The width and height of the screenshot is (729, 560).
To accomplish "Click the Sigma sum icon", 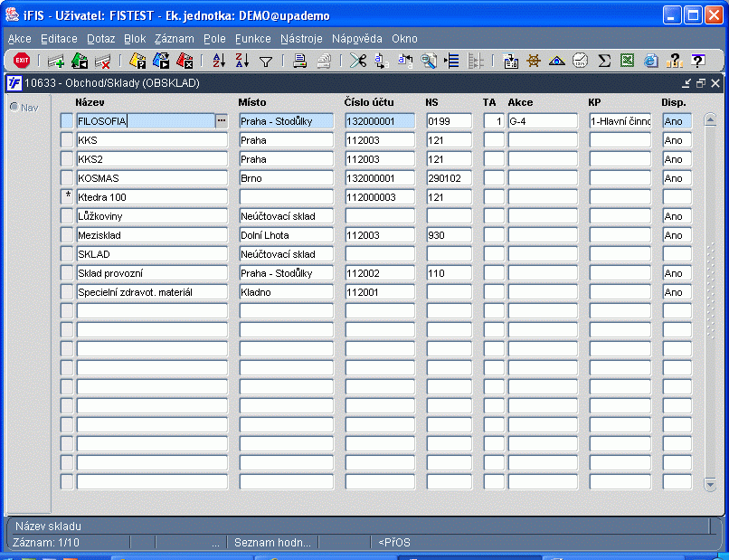I will click(604, 61).
